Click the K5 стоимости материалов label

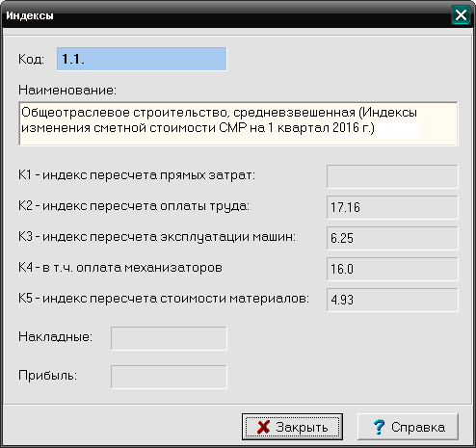pyautogui.click(x=164, y=299)
